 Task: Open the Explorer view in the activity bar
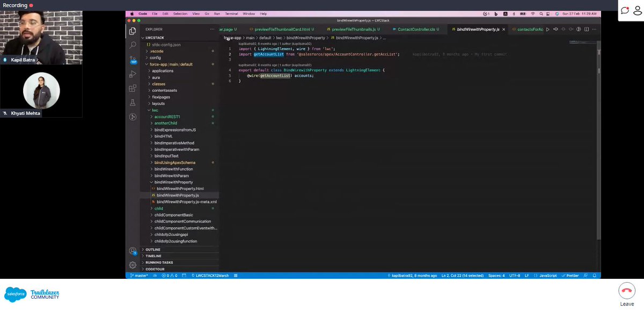[x=133, y=31]
